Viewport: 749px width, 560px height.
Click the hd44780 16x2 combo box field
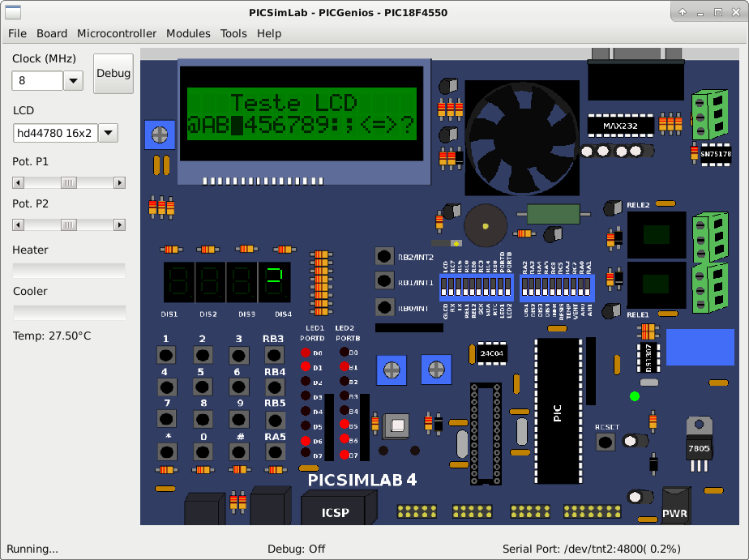point(55,133)
